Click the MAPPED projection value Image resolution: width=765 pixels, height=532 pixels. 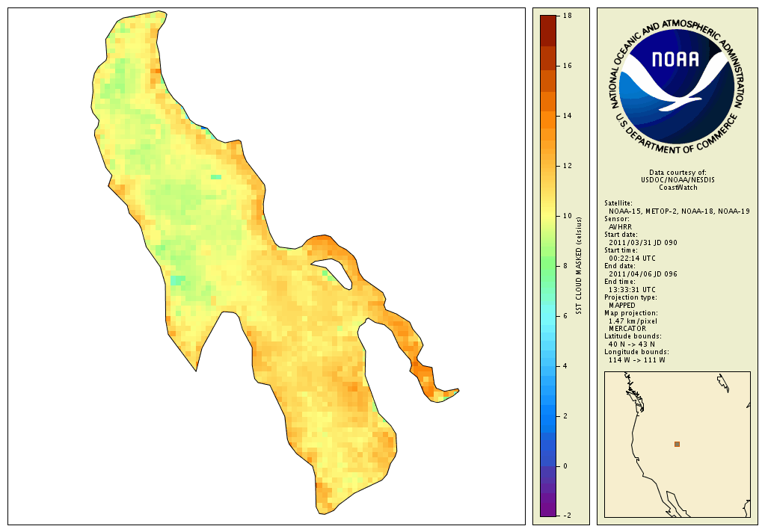622,306
